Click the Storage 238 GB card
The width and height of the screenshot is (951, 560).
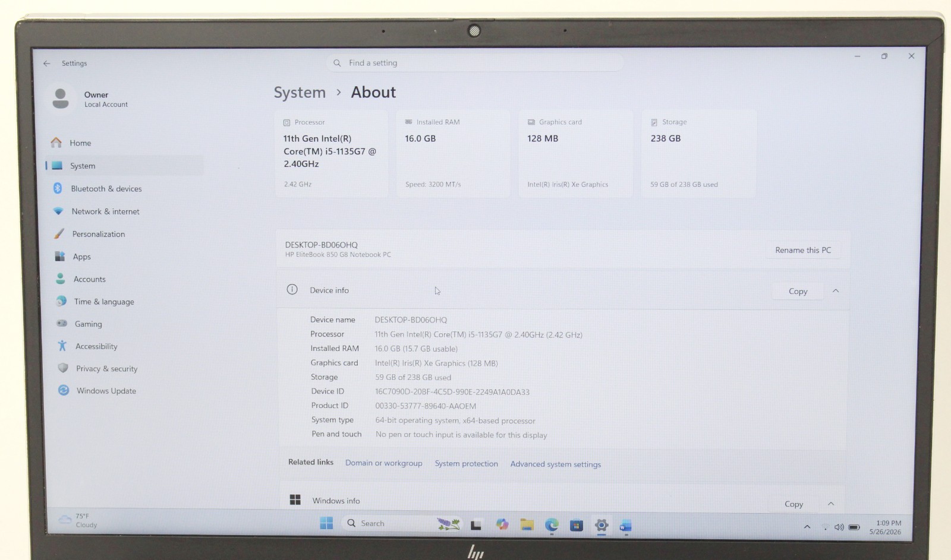[698, 154]
